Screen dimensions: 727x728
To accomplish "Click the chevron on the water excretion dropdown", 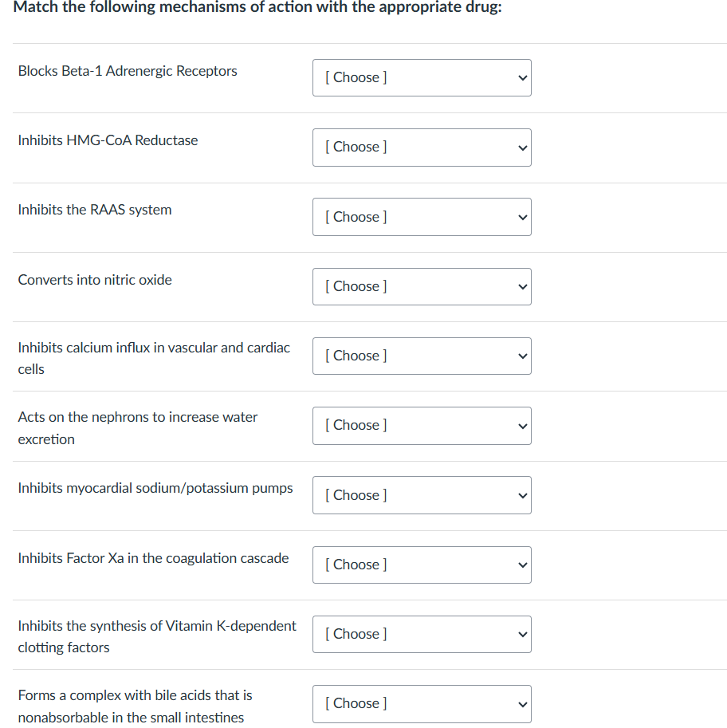I will (522, 425).
